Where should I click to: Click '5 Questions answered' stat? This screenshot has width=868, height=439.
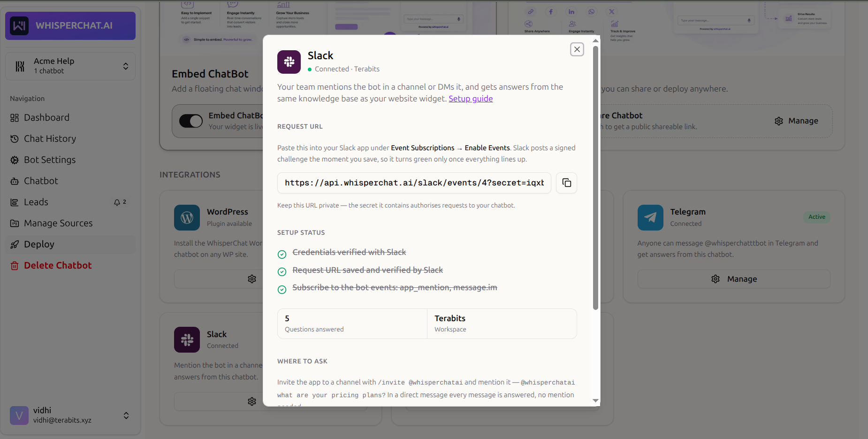(352, 323)
